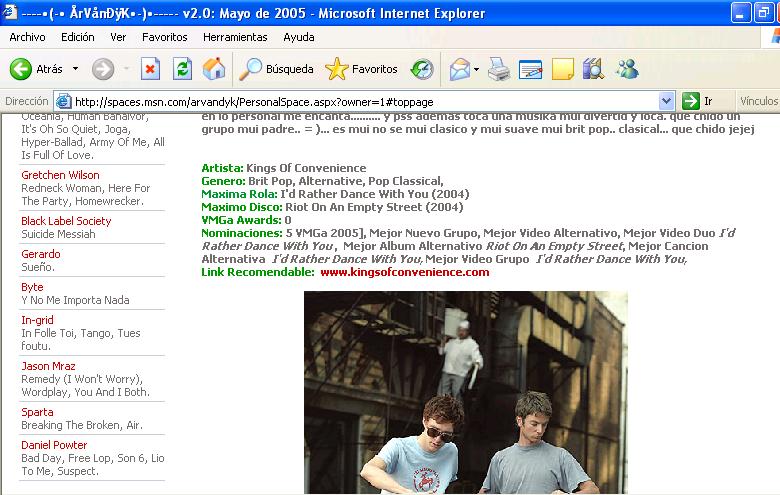Click the Daniel Powter artist link

(x=54, y=445)
